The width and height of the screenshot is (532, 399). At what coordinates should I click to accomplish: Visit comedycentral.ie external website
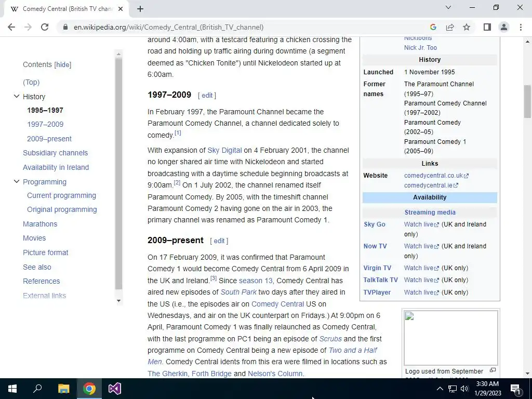tap(431, 185)
